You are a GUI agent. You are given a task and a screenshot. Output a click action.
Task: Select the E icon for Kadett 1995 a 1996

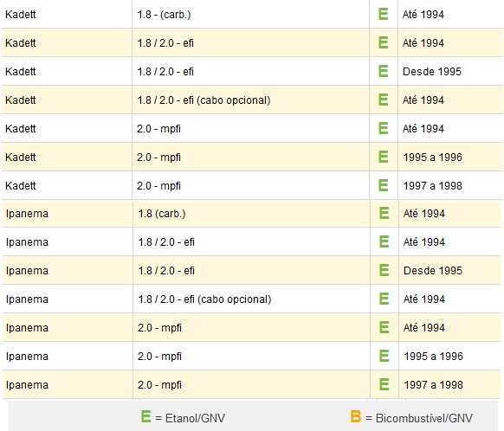[383, 157]
